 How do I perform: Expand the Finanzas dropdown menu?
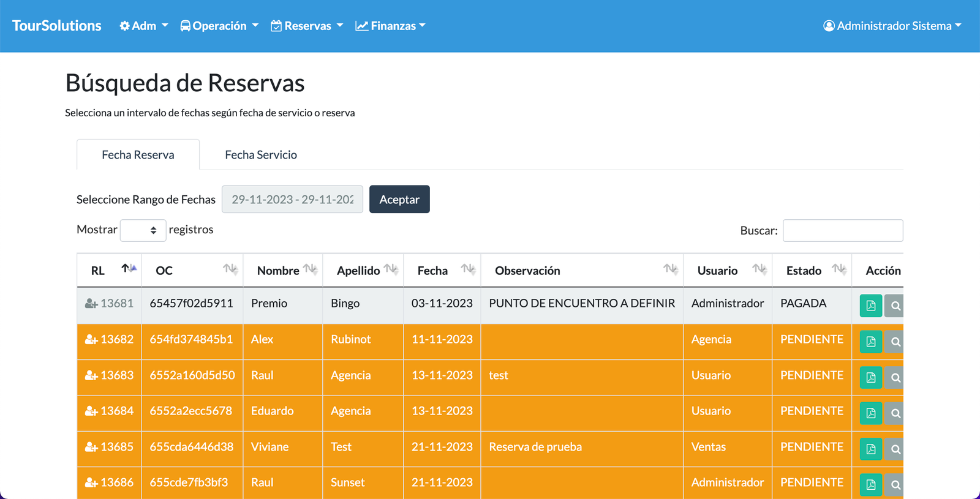pos(390,26)
